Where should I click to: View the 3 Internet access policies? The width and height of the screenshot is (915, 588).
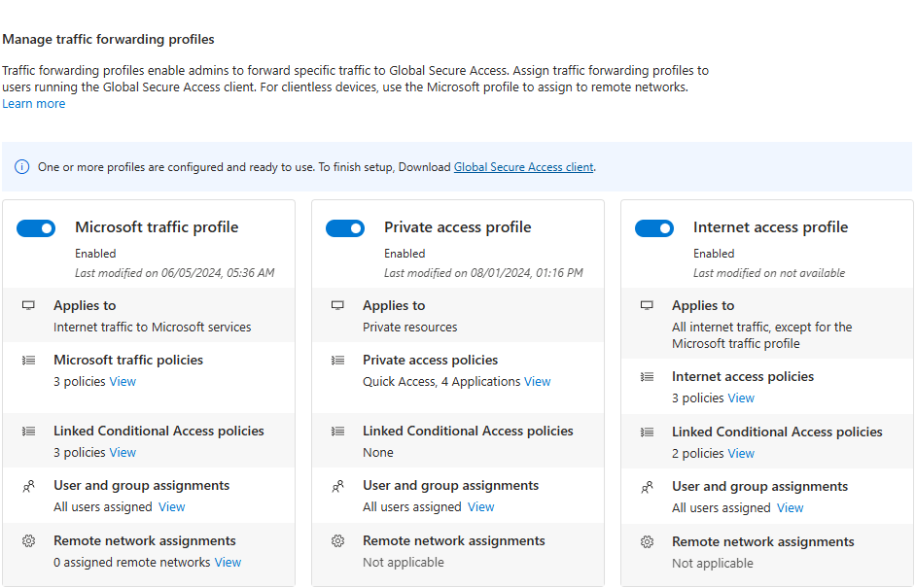coord(741,398)
